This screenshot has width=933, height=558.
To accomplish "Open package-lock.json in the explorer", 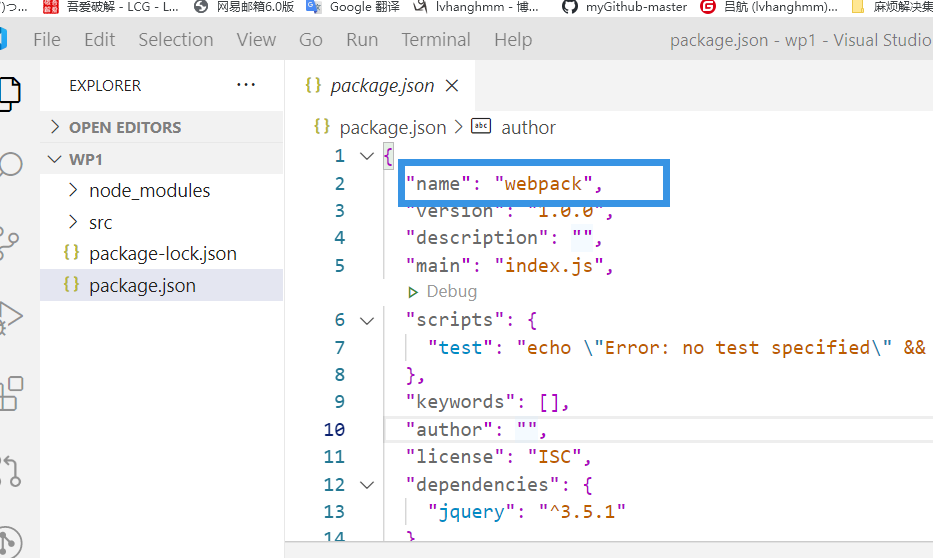I will click(x=161, y=253).
